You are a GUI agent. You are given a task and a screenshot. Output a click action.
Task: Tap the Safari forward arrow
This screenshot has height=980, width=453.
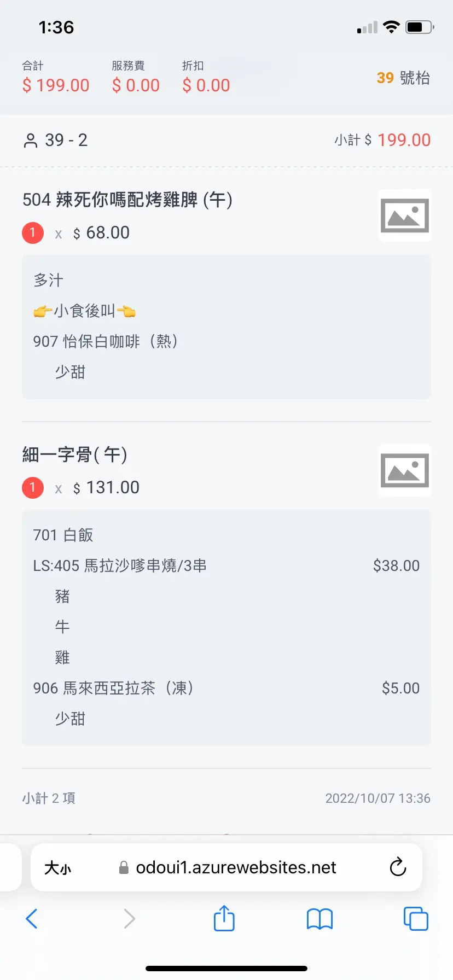click(x=129, y=919)
